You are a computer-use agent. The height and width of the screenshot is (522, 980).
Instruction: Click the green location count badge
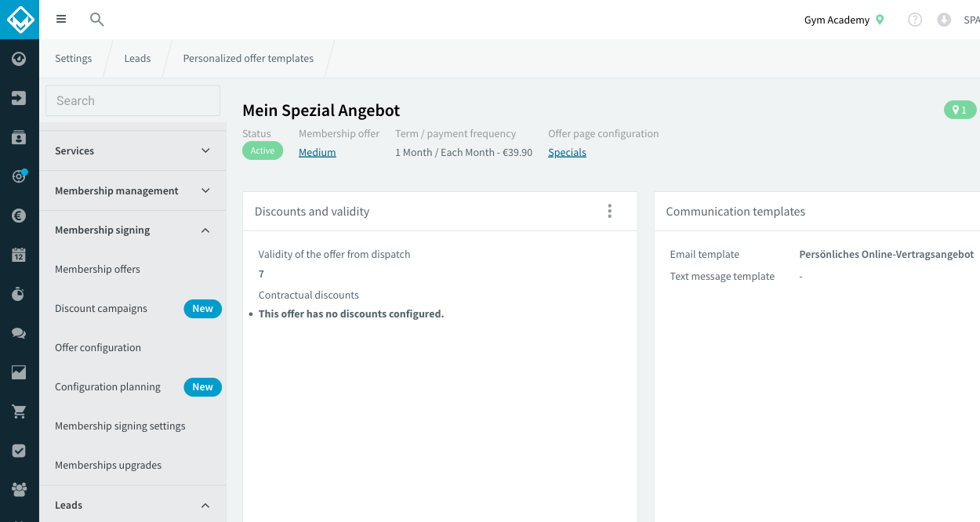click(x=960, y=110)
